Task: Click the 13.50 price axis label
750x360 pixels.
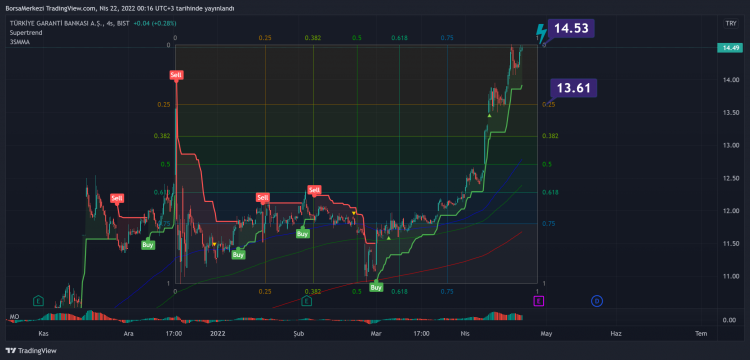Action: point(730,112)
